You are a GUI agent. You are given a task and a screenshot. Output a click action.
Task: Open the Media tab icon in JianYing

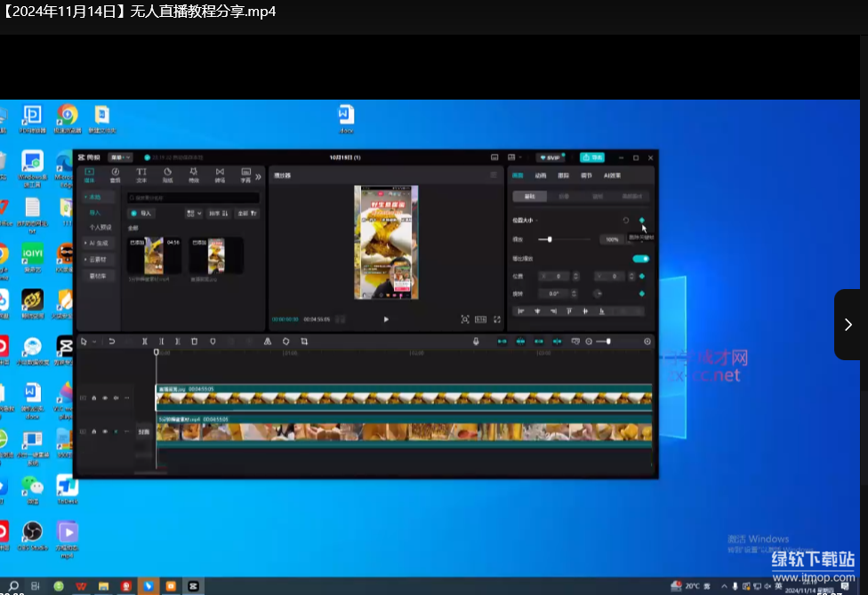89,175
